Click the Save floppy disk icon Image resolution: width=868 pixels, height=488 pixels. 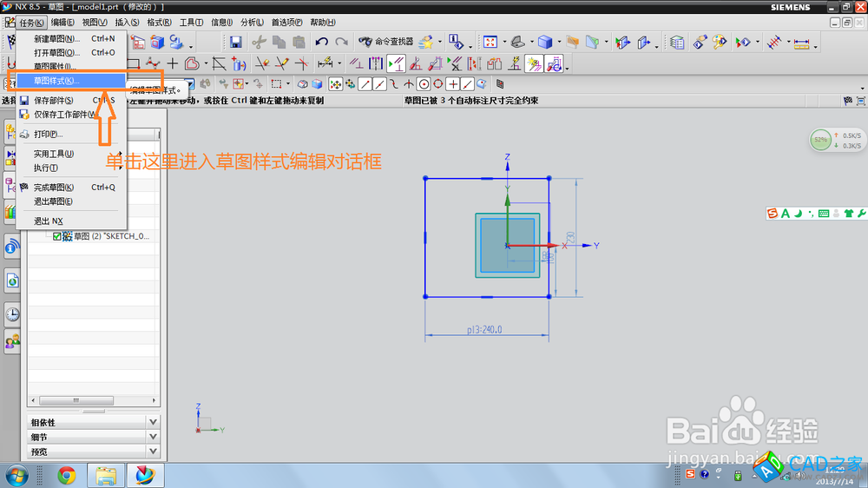pos(235,42)
